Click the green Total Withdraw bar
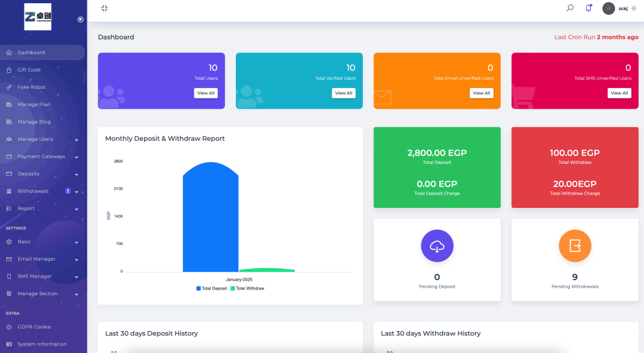Image resolution: width=644 pixels, height=353 pixels. click(x=267, y=269)
